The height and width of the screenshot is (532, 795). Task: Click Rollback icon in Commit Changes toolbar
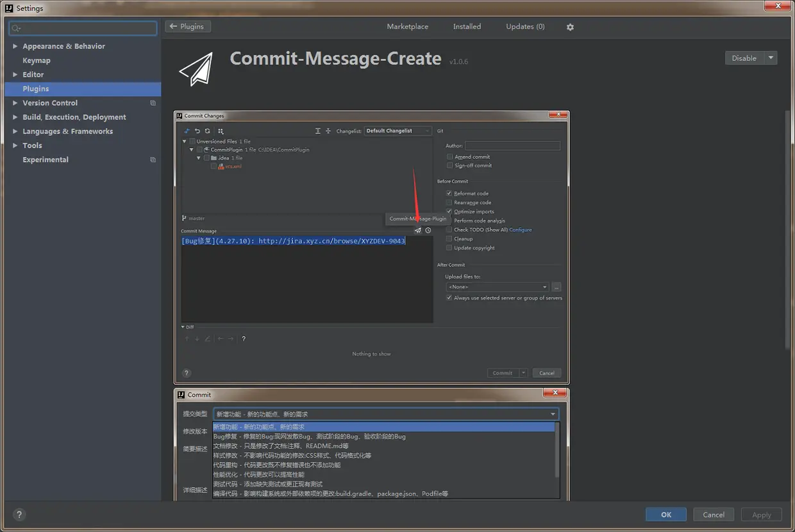tap(197, 131)
